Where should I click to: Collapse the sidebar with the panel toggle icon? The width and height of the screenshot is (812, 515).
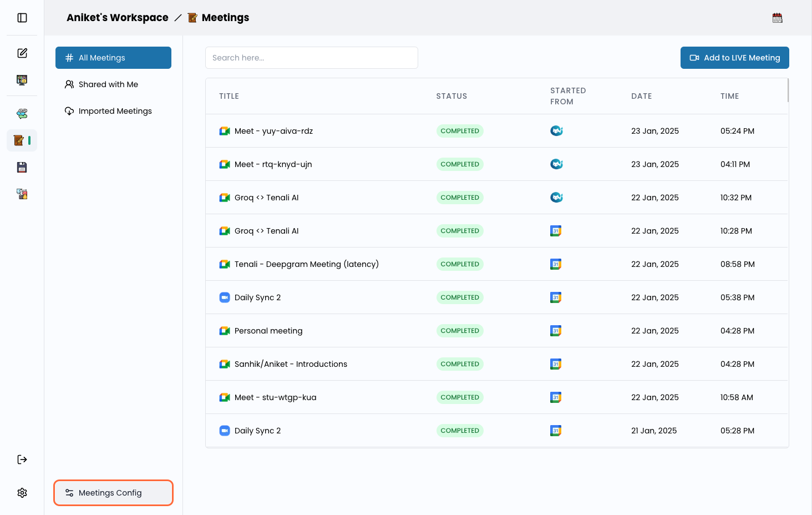tap(22, 18)
